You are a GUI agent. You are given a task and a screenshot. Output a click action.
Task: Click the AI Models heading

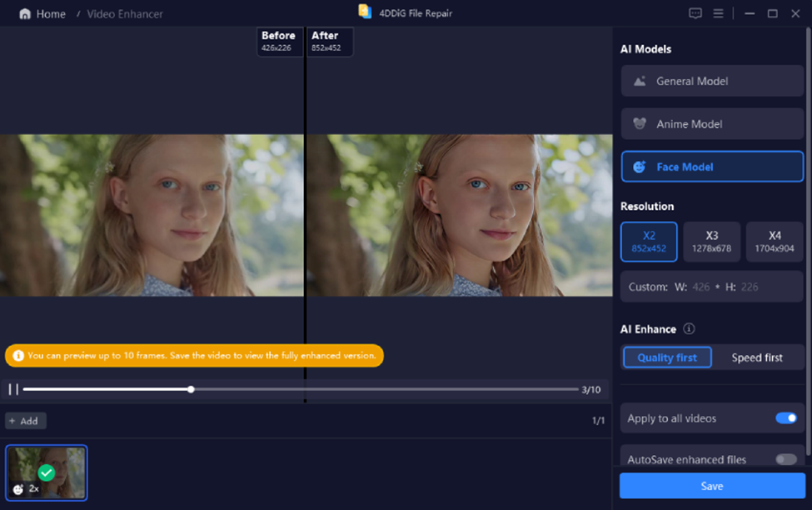click(645, 49)
